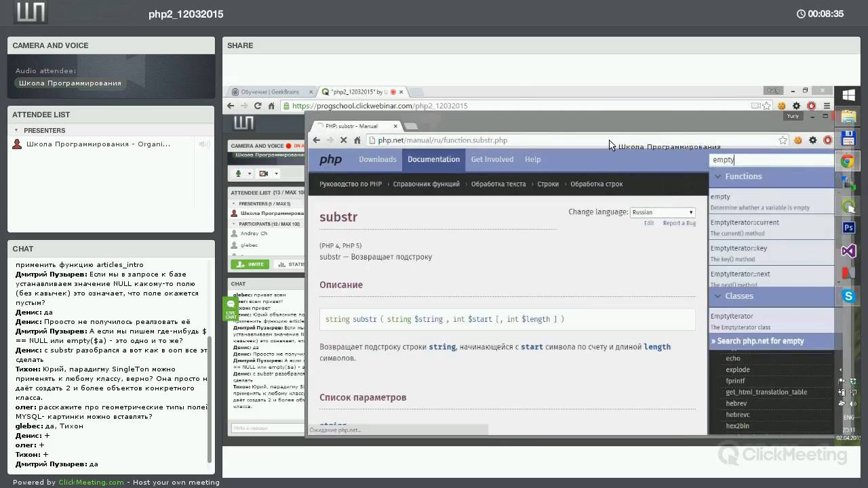Click get_html_translation_table in the sidebar list
Viewport: 868px width, 488px height.
[x=766, y=392]
